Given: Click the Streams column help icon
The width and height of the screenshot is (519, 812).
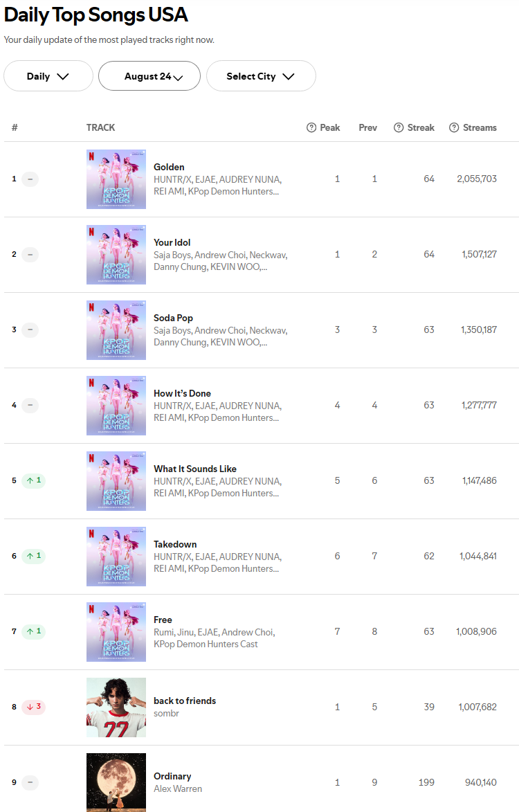Looking at the screenshot, I should [x=454, y=127].
